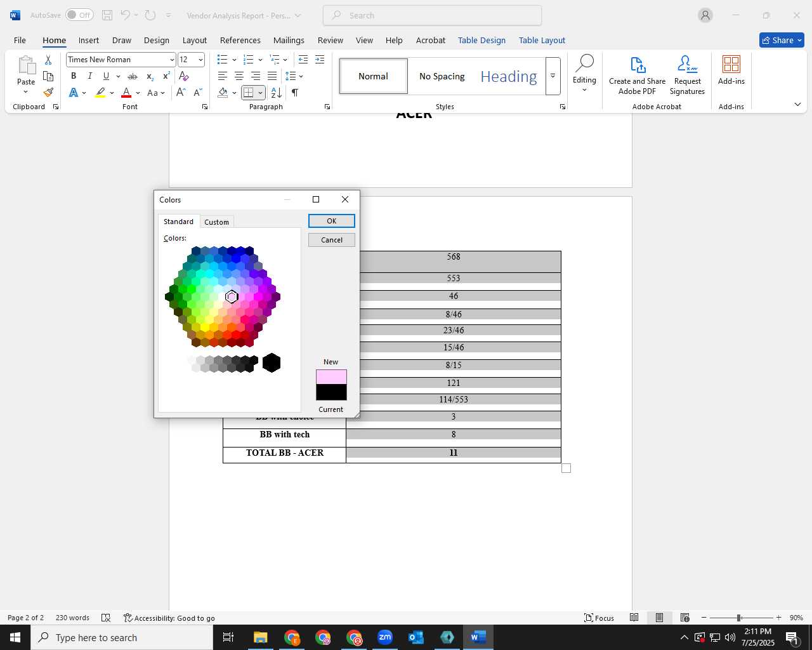Viewport: 812px width, 650px height.
Task: Click the Bold formatting icon
Action: [74, 76]
